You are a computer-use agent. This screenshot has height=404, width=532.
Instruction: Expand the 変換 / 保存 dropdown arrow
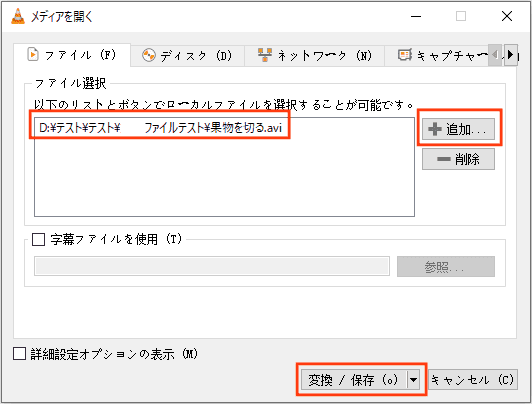click(413, 380)
